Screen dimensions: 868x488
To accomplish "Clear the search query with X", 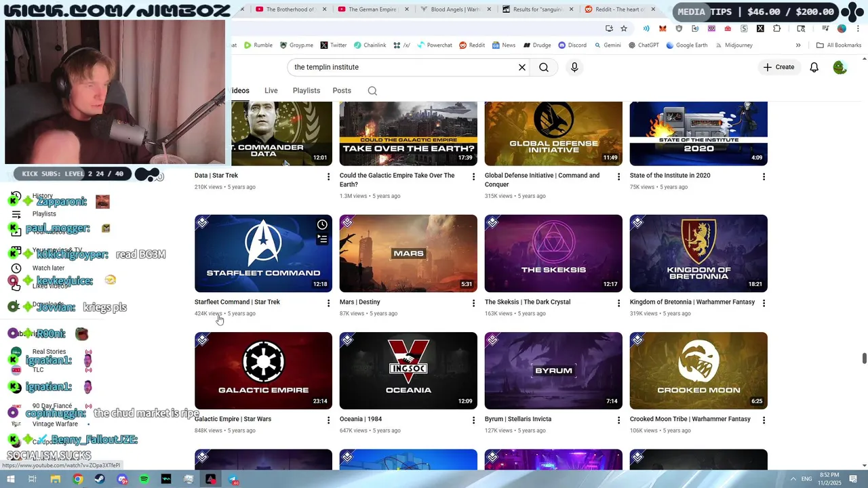I will 522,67.
